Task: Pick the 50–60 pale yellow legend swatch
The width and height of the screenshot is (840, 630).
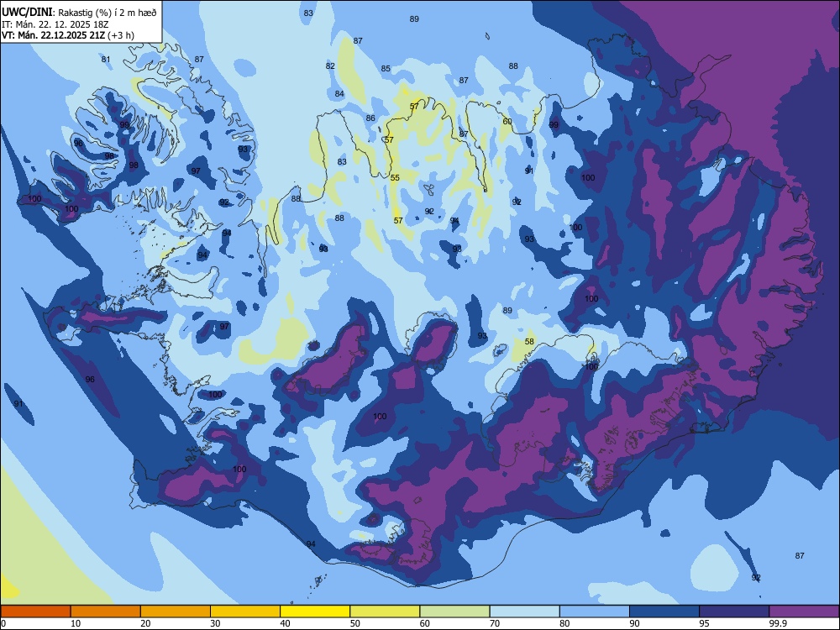Action: click(385, 612)
